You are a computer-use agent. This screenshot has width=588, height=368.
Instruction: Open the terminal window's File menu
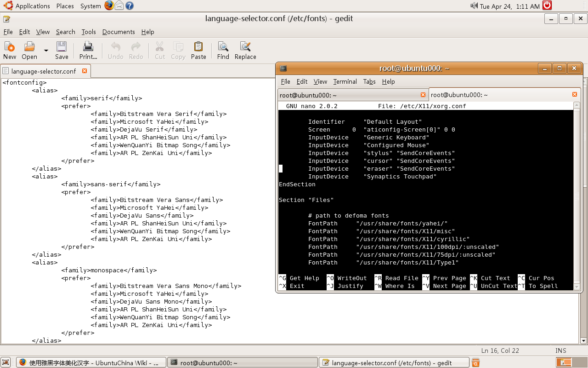tap(286, 81)
